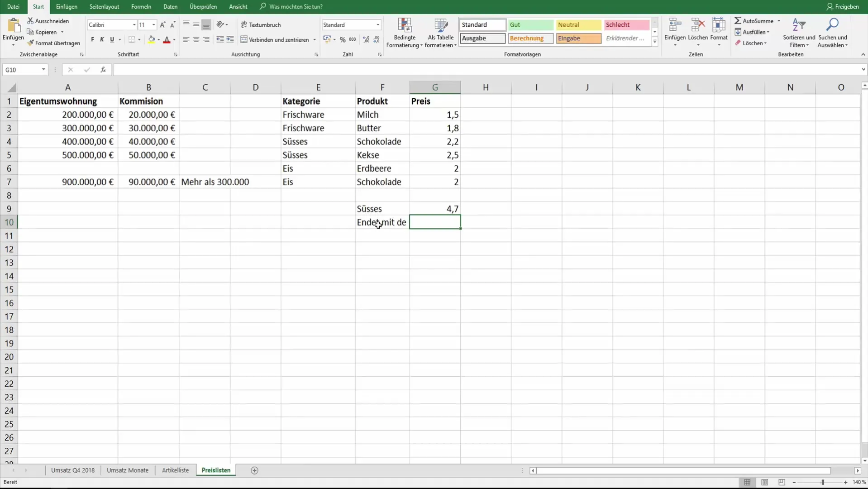The height and width of the screenshot is (489, 868).
Task: Apply the Gut cell style
Action: [x=530, y=25]
